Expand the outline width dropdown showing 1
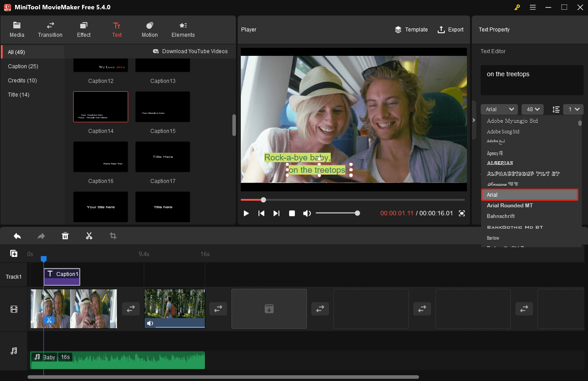 tap(573, 109)
